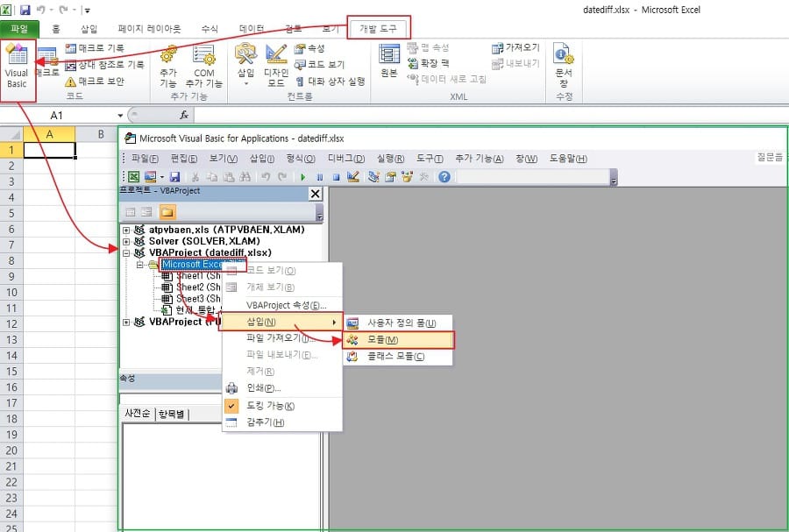
Task: Toggle 도킹 가능(K) checked option
Action: point(281,406)
